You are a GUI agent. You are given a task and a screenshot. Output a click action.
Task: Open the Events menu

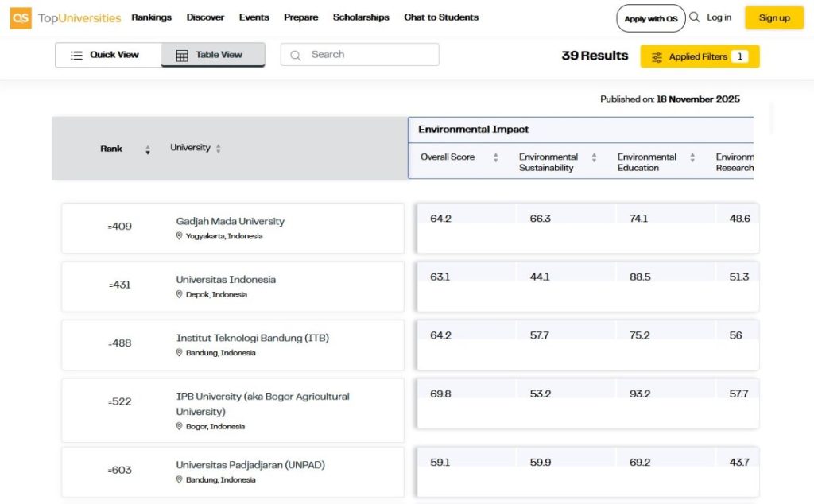point(254,17)
